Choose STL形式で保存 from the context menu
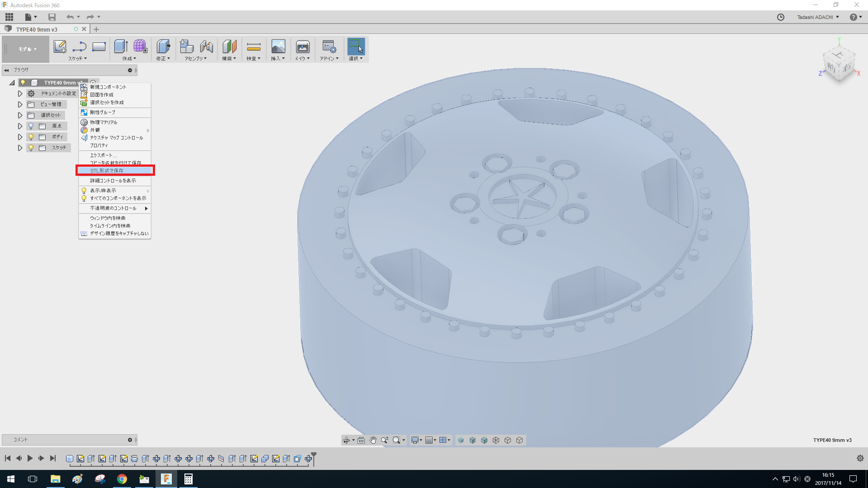This screenshot has width=868, height=488. coord(107,171)
